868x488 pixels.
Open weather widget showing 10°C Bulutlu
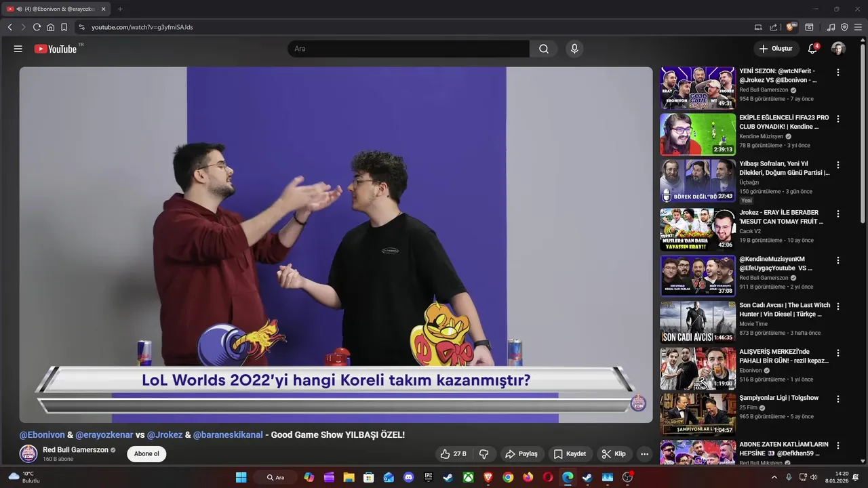24,477
